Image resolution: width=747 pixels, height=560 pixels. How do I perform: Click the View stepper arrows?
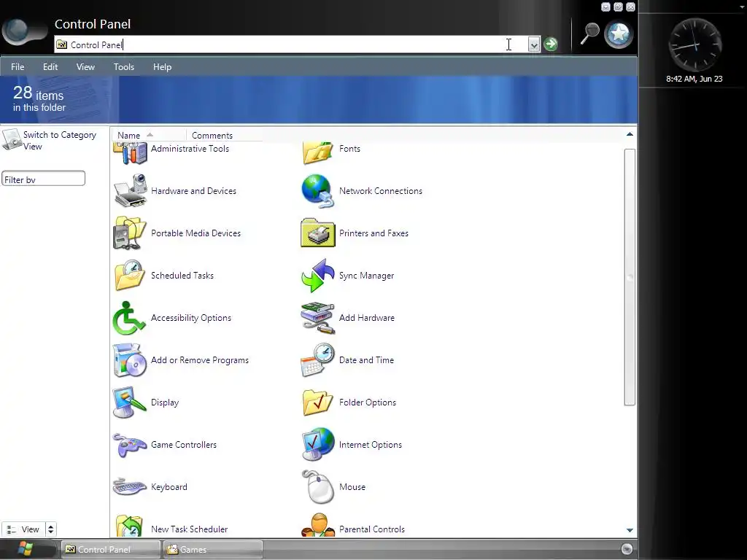point(50,529)
